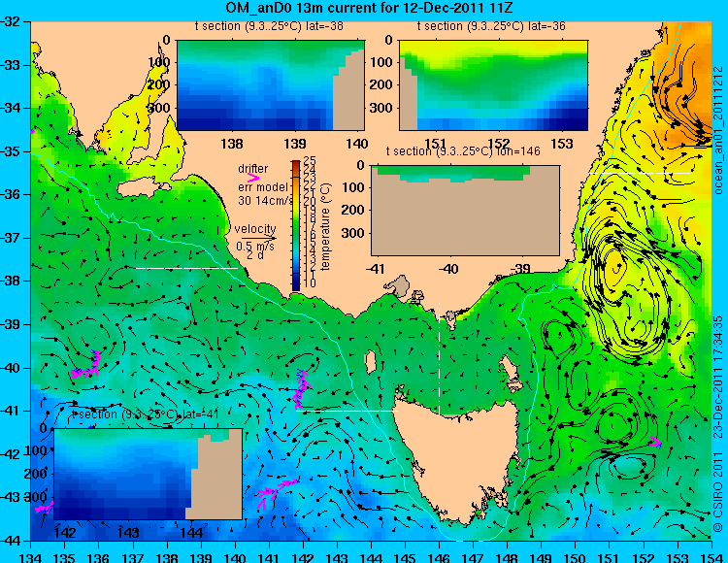Click the magenta drifter arrow in the legend

[253, 178]
